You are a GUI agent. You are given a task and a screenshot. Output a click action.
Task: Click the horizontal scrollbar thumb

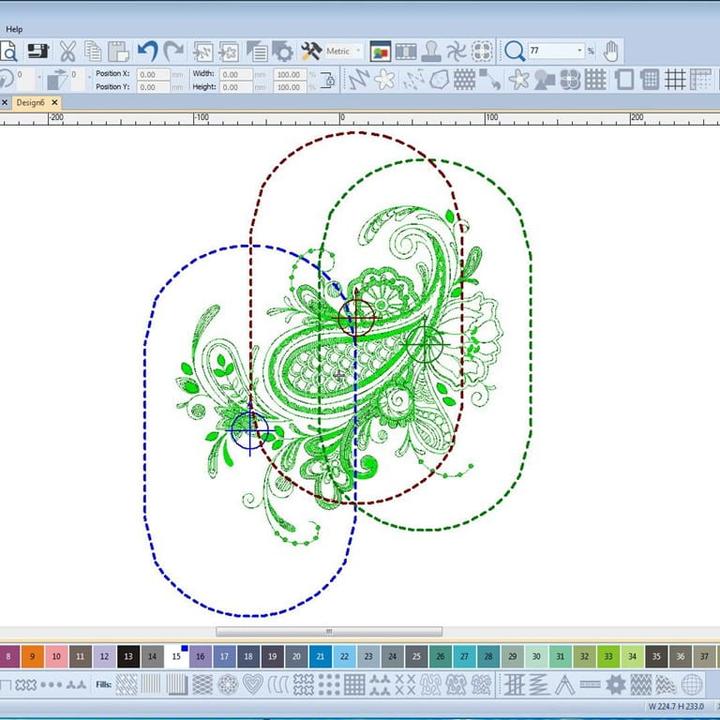[329, 631]
